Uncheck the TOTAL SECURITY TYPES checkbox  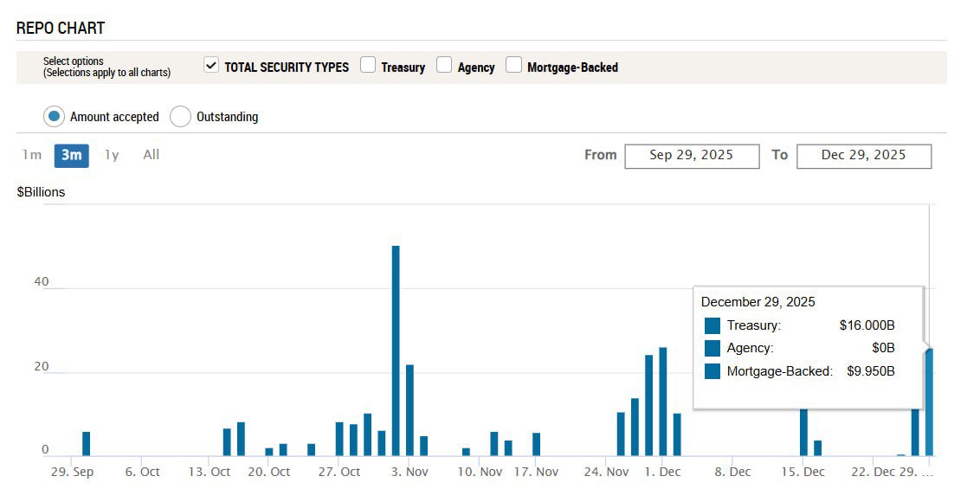211,65
